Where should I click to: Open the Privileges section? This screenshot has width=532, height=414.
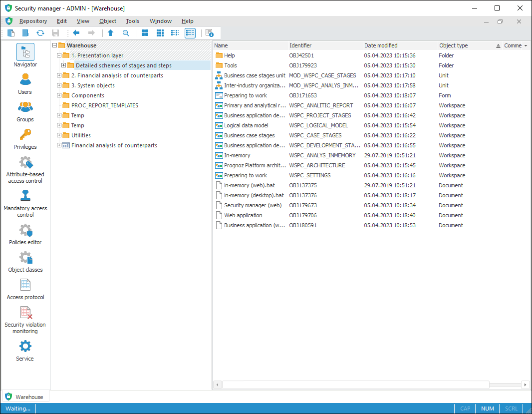tap(25, 139)
